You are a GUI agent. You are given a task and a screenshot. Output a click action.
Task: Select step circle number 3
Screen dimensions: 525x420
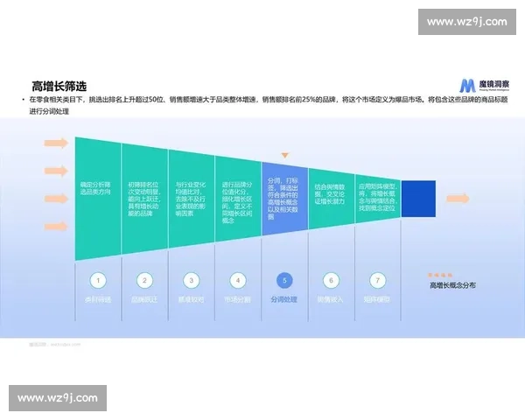(191, 280)
